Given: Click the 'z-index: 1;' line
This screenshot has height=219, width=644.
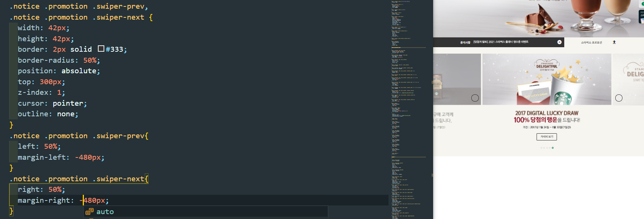Looking at the screenshot, I should (41, 92).
